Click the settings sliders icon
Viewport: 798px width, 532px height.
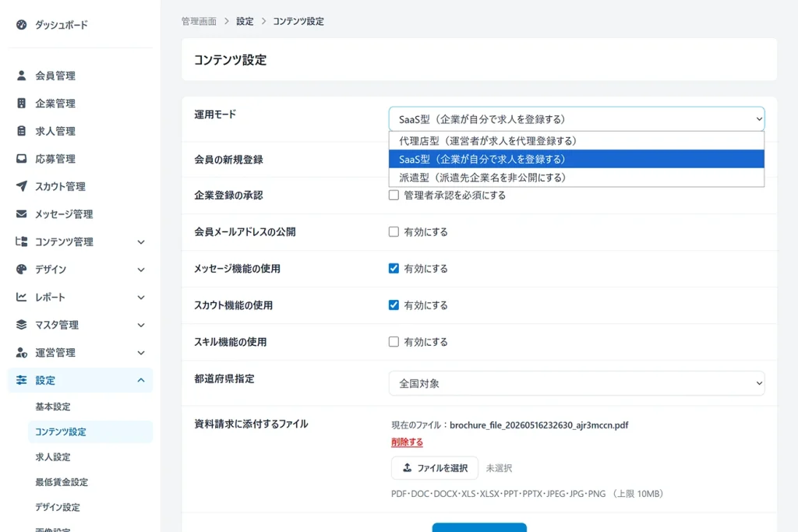click(21, 380)
